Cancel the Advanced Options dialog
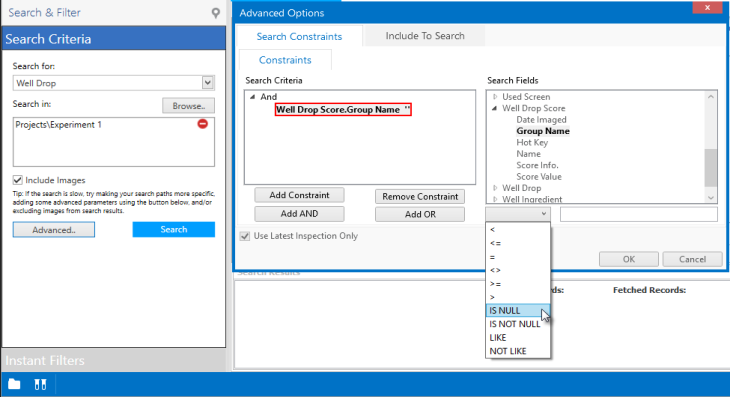Image resolution: width=730 pixels, height=397 pixels. coord(692,259)
